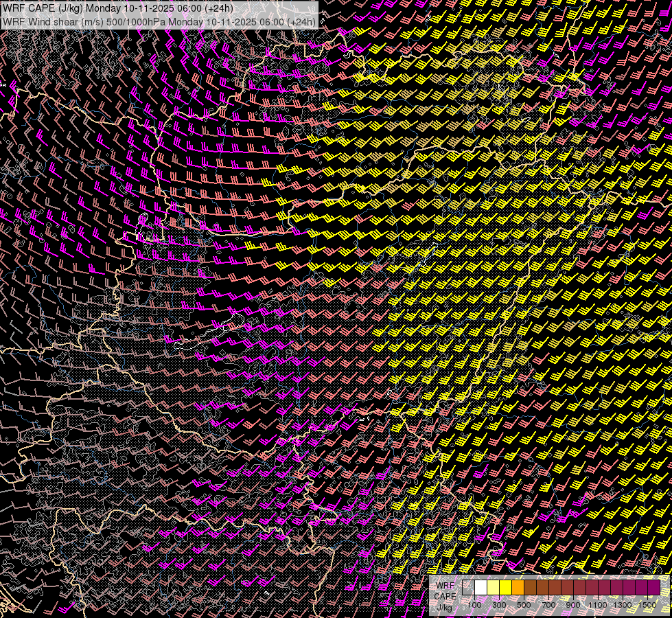Pick the bright yellow legend swatch
The width and height of the screenshot is (672, 618).
coord(506,588)
